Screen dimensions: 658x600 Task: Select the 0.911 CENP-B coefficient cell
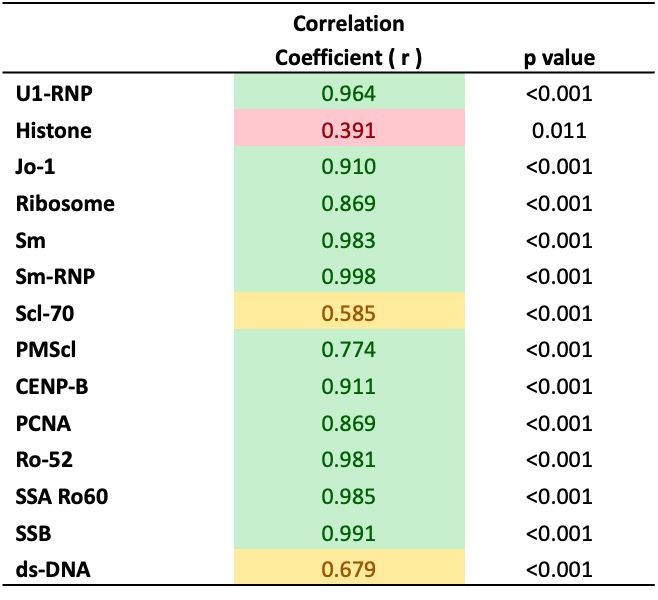(348, 387)
